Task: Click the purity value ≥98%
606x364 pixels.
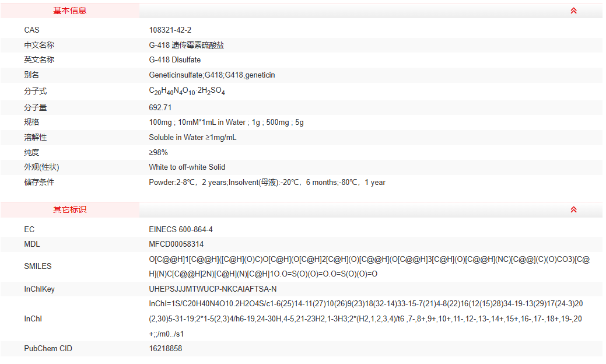Action: [x=159, y=152]
